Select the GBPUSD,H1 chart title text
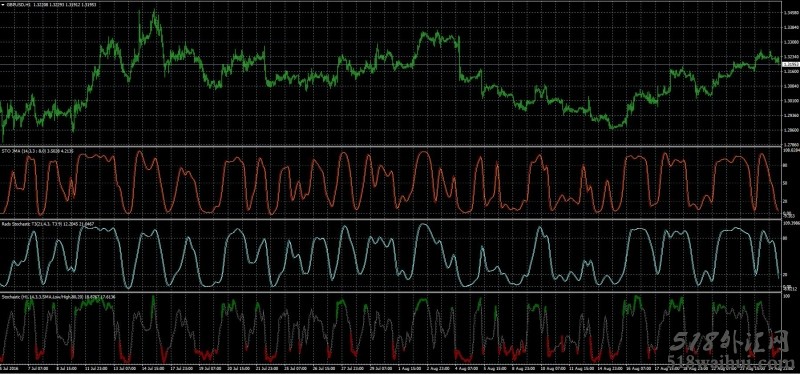Screen dimensions: 800x374 [x=17, y=4]
